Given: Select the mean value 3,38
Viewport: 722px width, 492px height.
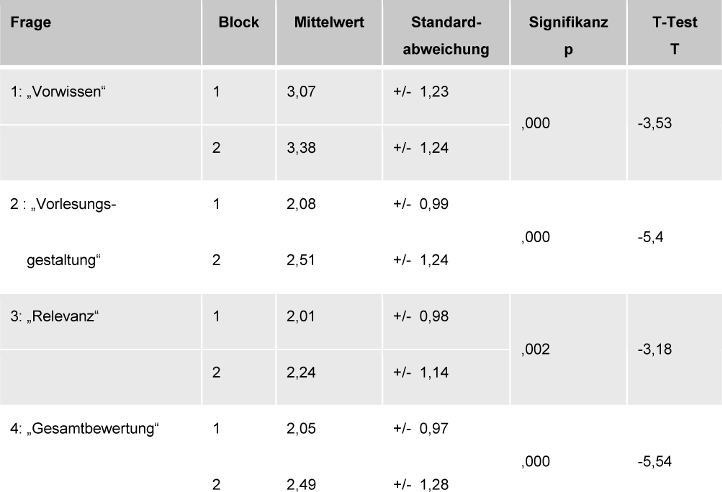Looking at the screenshot, I should pos(300,149).
